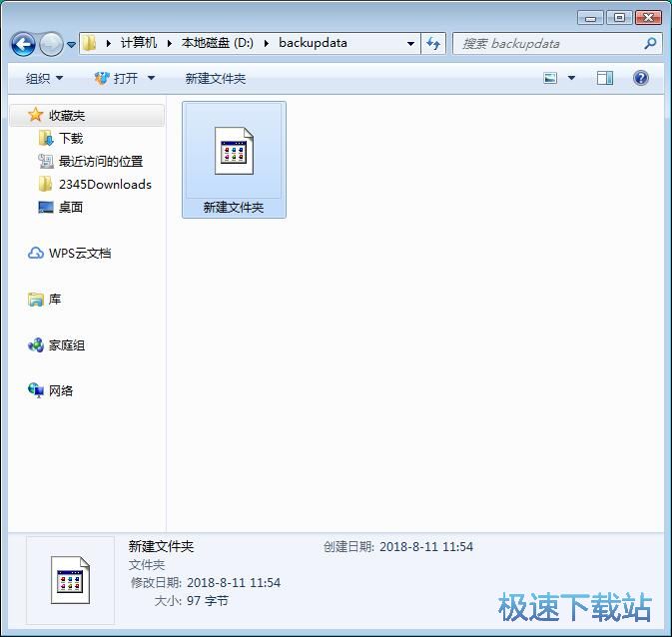Expand the 打开 dropdown arrow
This screenshot has height=637, width=672.
click(151, 79)
